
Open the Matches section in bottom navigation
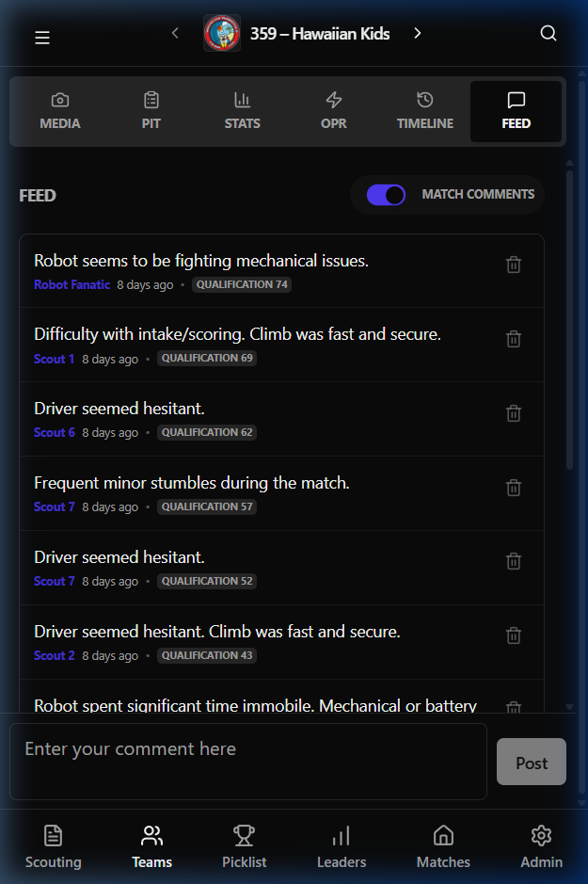pos(443,836)
